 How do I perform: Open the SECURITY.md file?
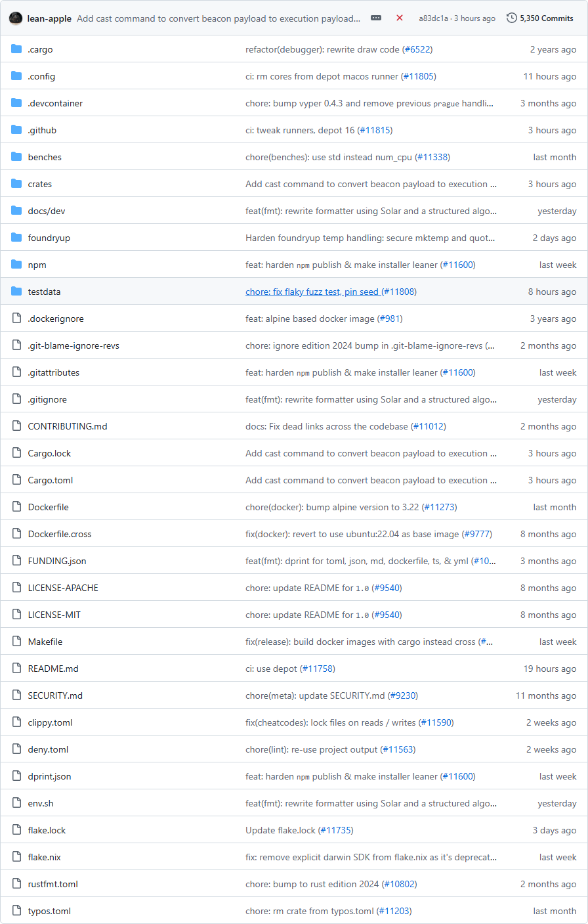pyautogui.click(x=55, y=695)
